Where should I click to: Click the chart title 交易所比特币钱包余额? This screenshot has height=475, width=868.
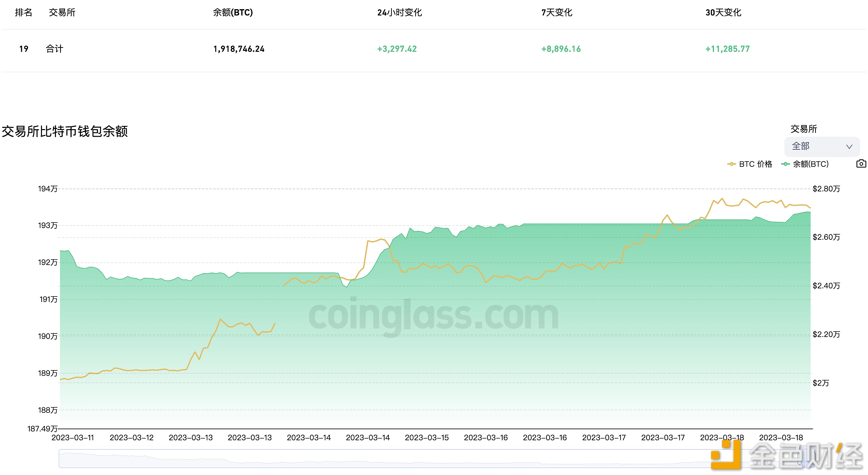(65, 131)
